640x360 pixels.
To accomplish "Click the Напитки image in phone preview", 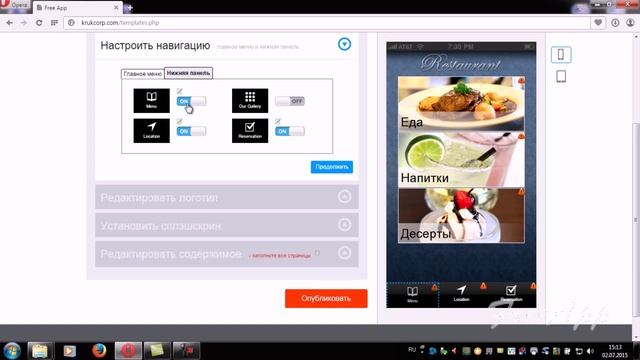I will [461, 159].
